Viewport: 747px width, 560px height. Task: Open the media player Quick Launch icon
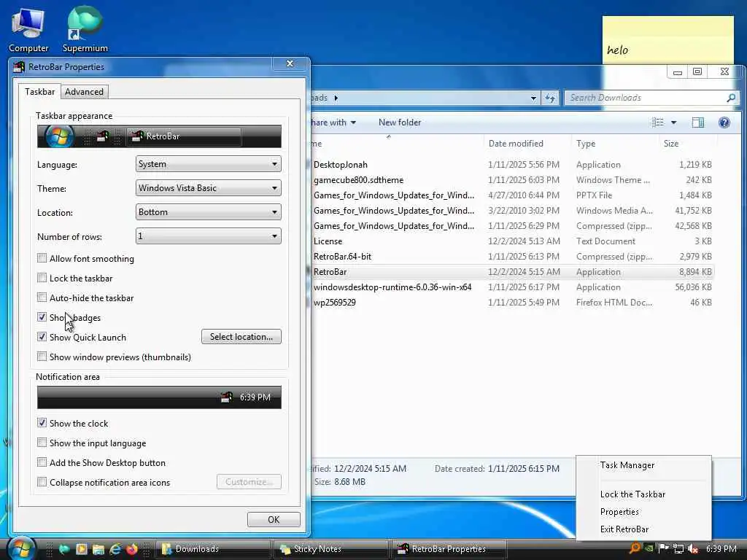pyautogui.click(x=82, y=549)
